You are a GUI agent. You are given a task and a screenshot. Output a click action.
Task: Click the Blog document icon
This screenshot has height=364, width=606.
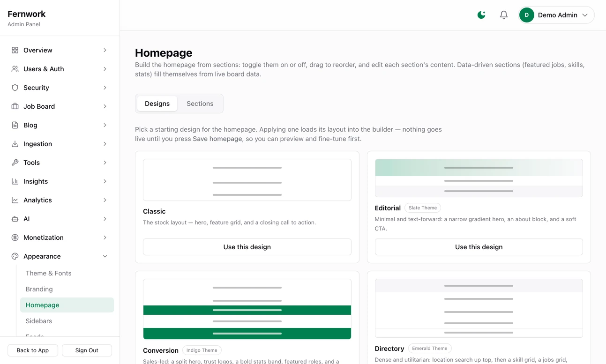[15, 125]
